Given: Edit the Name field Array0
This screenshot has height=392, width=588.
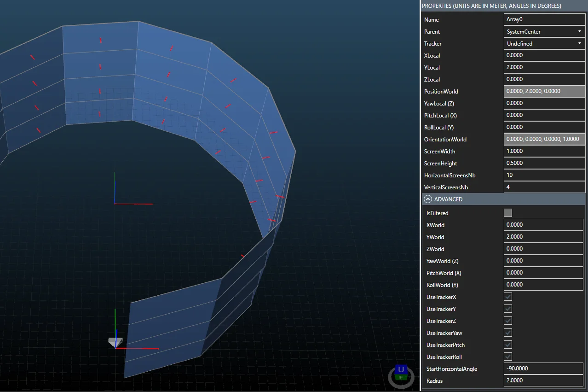Looking at the screenshot, I should click(545, 20).
